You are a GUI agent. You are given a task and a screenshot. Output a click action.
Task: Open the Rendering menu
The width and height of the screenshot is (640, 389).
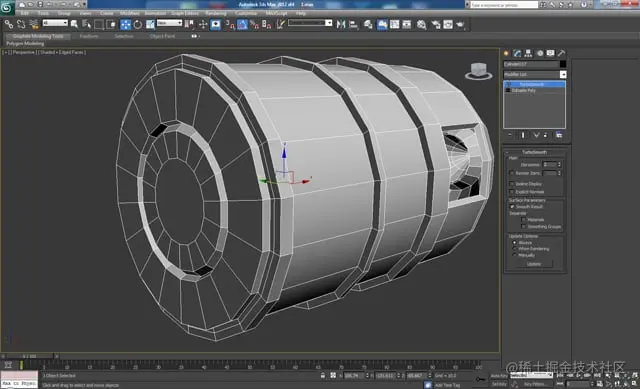coord(216,13)
